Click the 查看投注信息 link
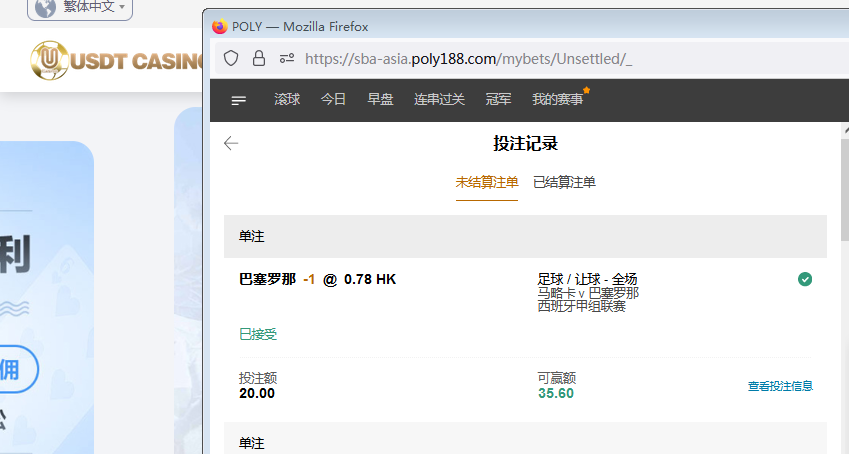 tap(780, 386)
